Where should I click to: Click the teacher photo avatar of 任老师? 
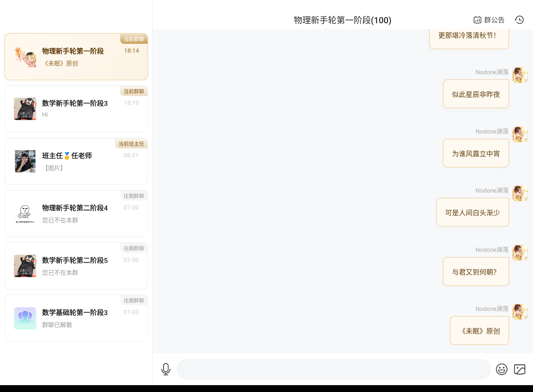pos(25,161)
